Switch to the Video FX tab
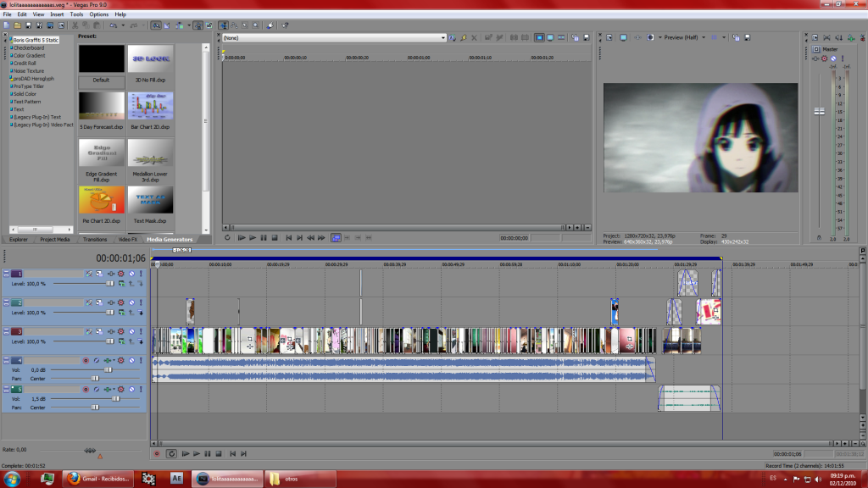 (x=128, y=240)
